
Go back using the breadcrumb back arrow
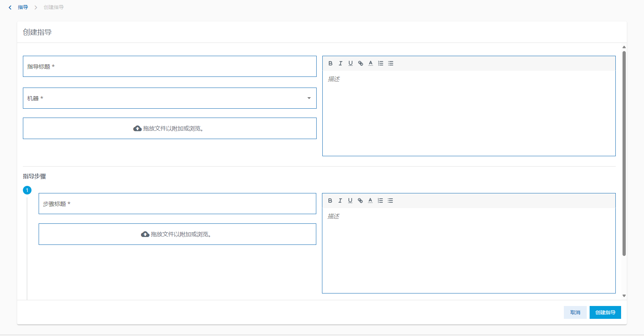10,7
